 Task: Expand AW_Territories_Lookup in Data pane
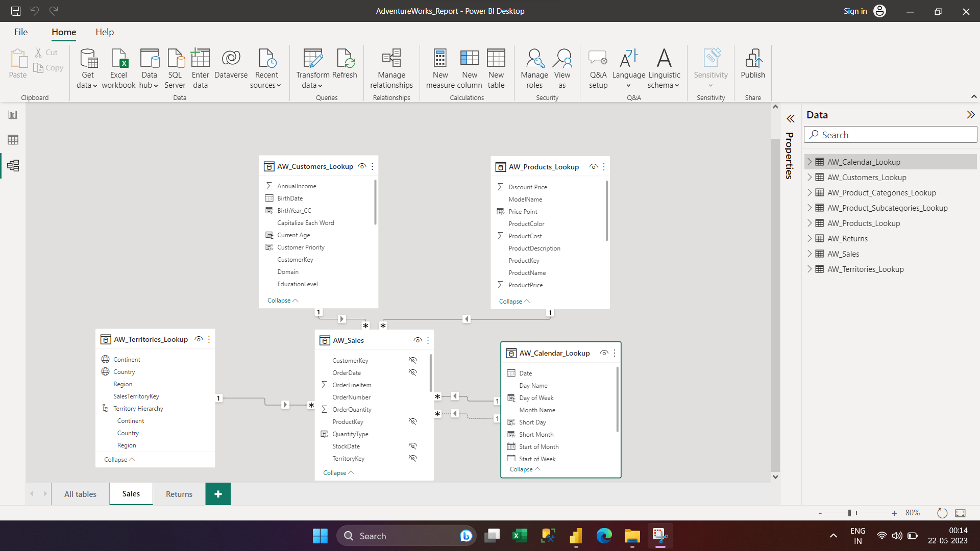pyautogui.click(x=810, y=269)
